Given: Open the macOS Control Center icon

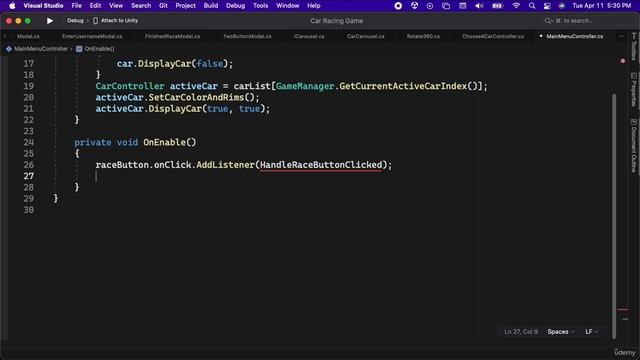Looking at the screenshot, I should coord(547,6).
